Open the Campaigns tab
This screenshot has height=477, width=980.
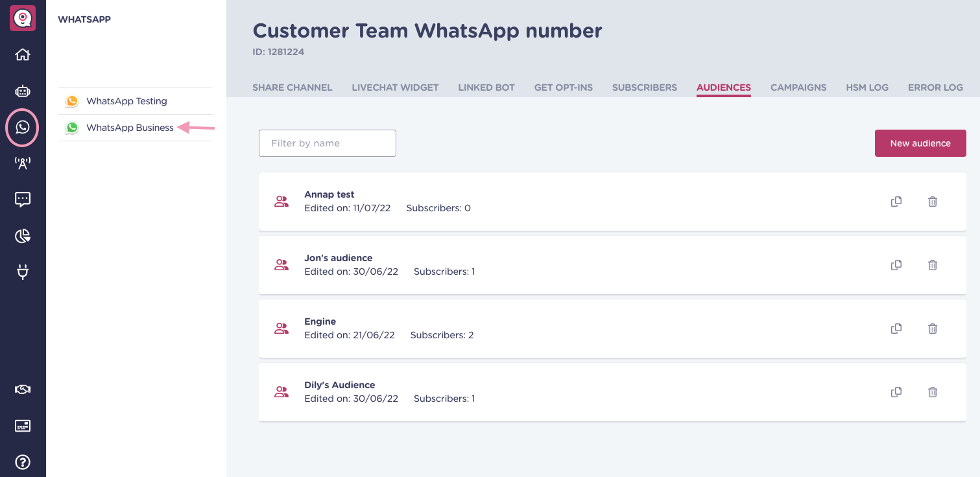point(798,87)
